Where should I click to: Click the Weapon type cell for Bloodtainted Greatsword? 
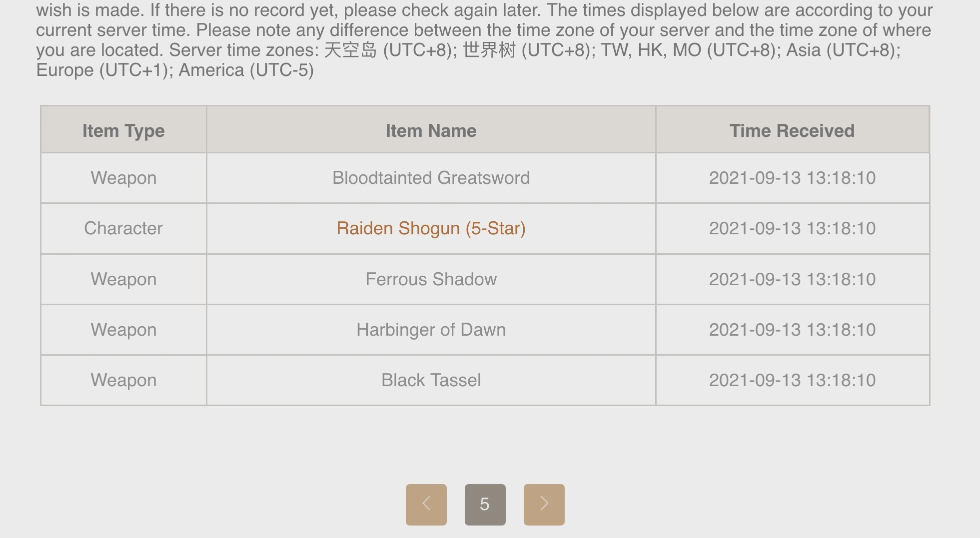point(123,178)
